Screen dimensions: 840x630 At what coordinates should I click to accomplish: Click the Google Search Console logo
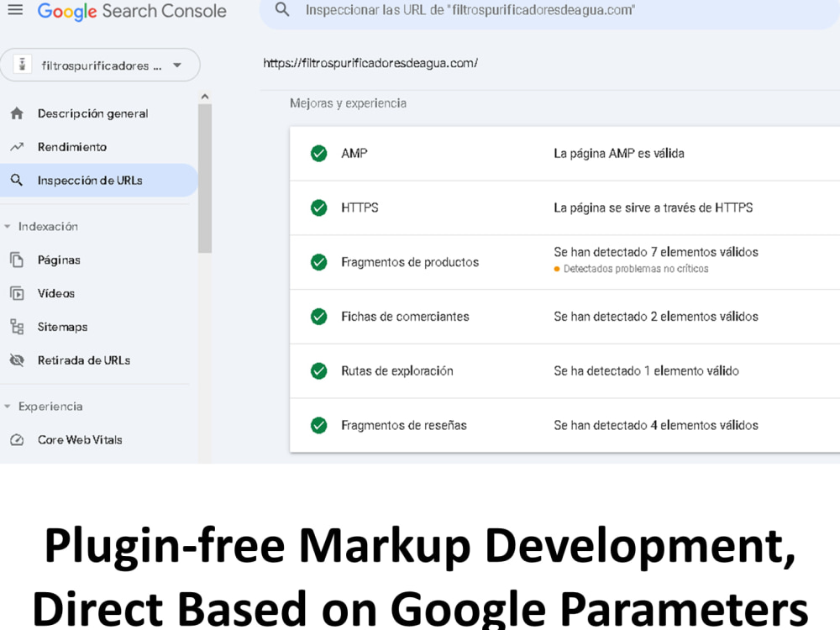(x=132, y=11)
